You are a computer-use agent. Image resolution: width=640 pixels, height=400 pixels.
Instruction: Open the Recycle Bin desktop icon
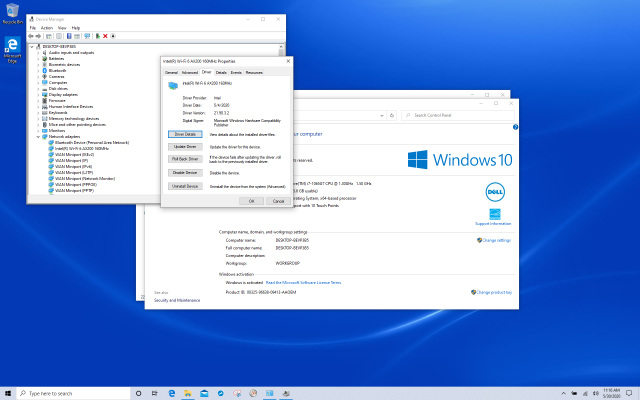(x=14, y=9)
